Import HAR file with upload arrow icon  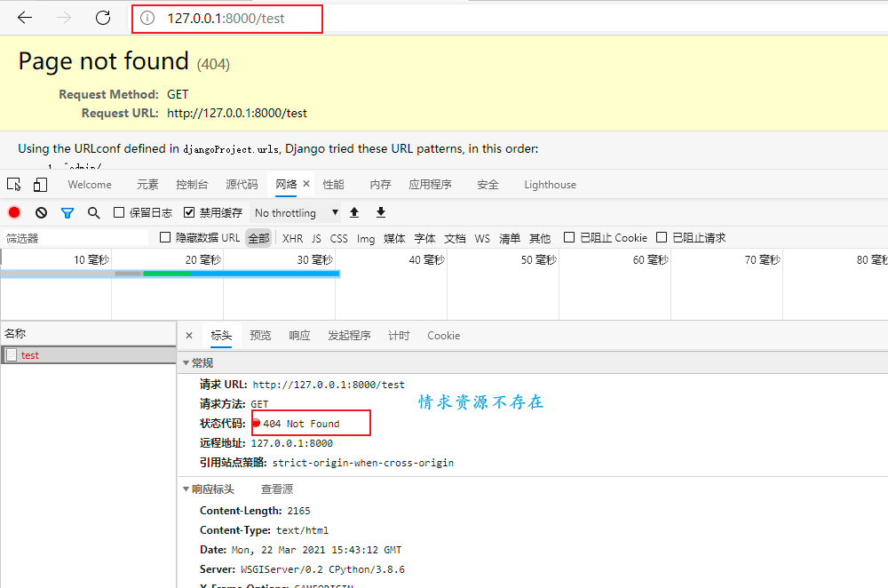(x=354, y=212)
